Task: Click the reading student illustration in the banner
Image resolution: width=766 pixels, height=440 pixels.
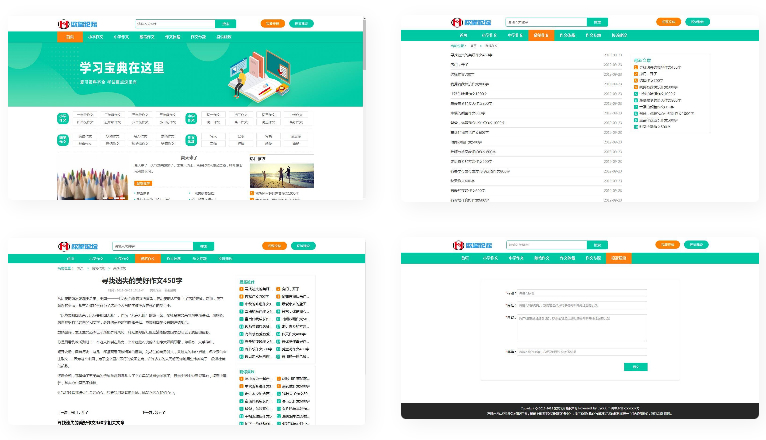Action: (239, 81)
